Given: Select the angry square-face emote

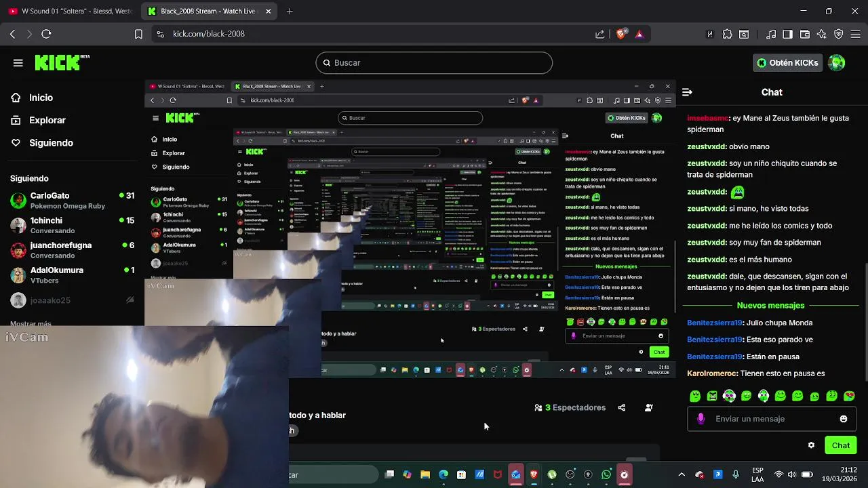Looking at the screenshot, I should coord(712,396).
